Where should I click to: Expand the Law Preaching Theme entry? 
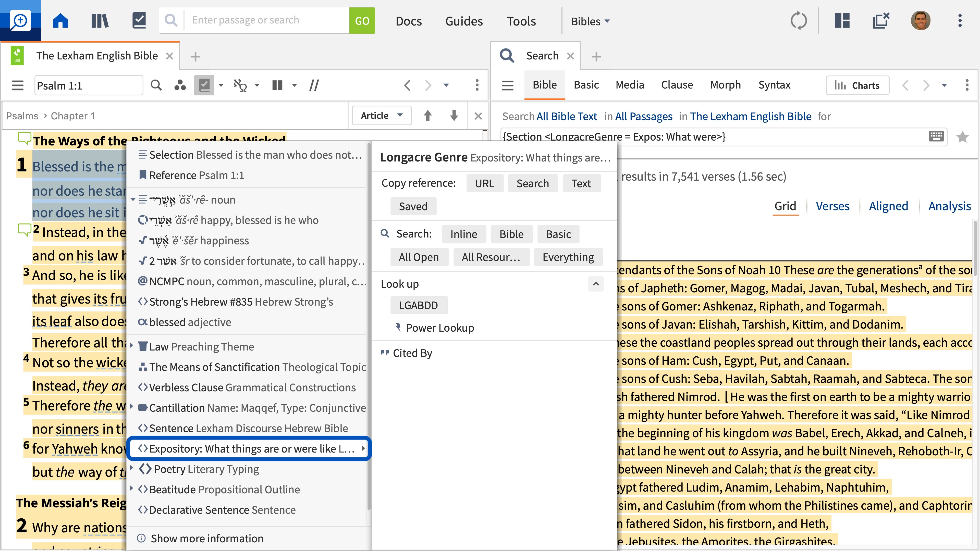132,346
